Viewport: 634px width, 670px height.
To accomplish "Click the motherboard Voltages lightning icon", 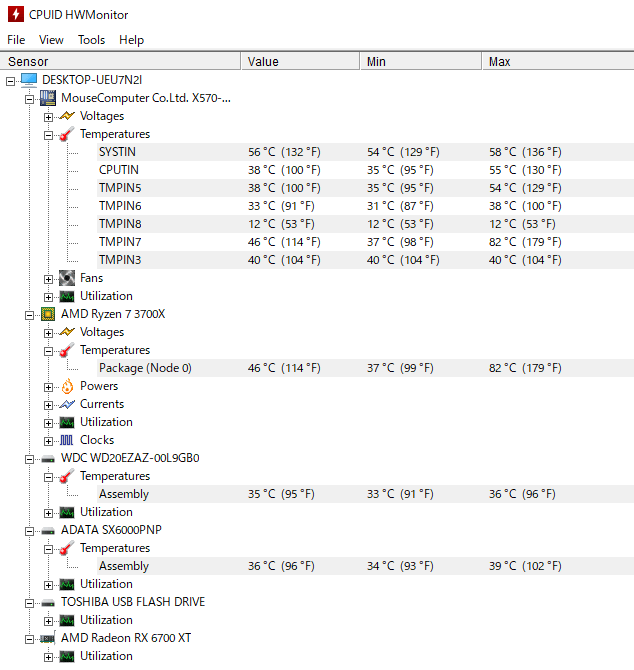I will point(67,116).
